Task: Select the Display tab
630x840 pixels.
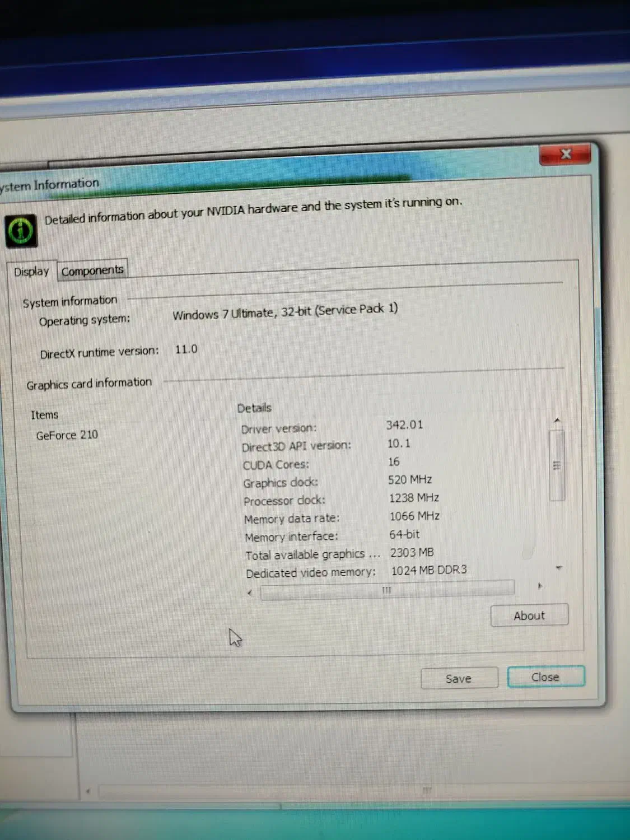Action: (x=31, y=272)
